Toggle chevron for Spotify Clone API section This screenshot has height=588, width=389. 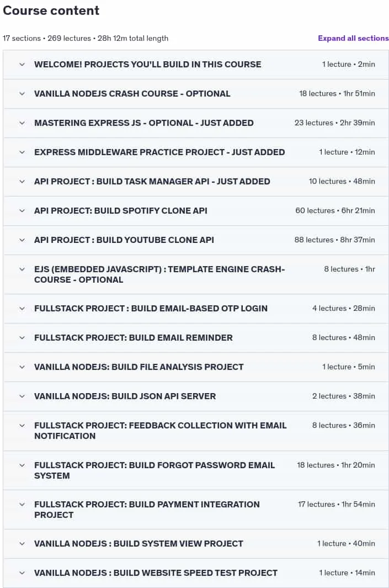point(22,211)
